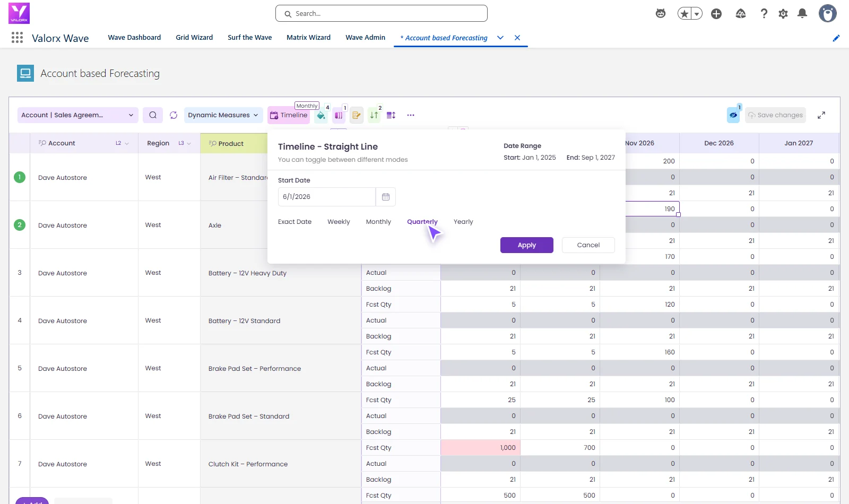The height and width of the screenshot is (504, 849).
Task: Open the Surf the Wave tab
Action: point(250,38)
